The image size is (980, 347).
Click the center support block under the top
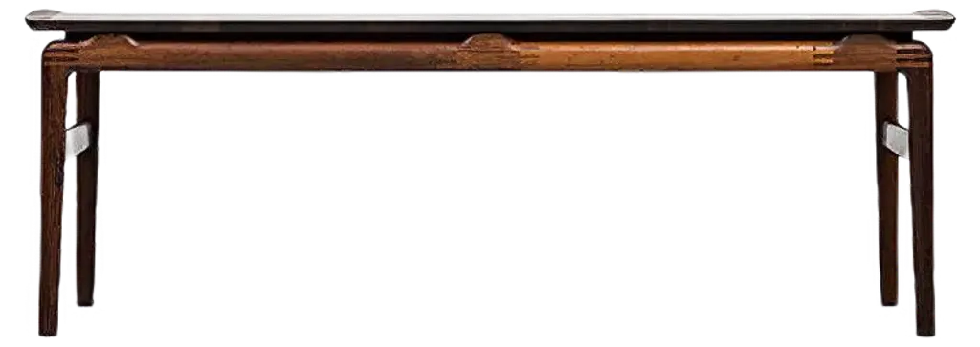(489, 42)
